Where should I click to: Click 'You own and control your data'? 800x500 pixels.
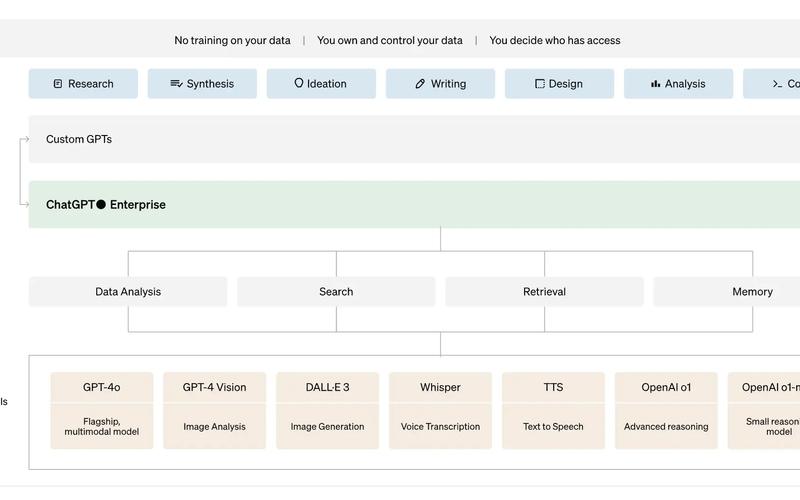point(390,40)
